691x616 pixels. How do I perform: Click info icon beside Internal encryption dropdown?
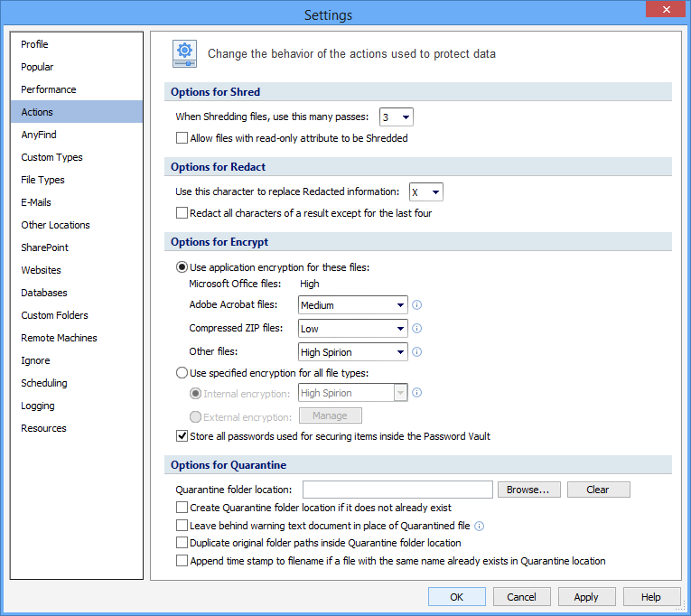(x=417, y=393)
